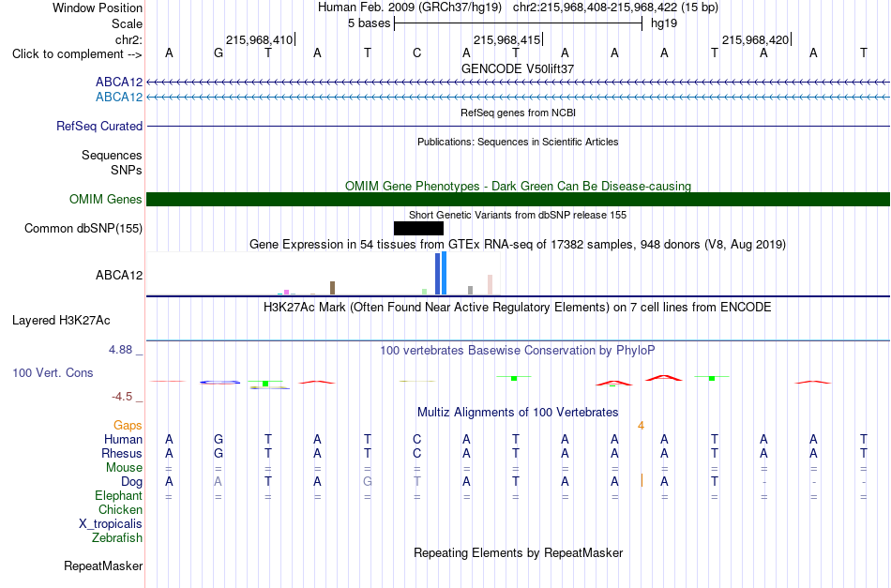Viewport: 891px width, 588px height.
Task: Click the orange '4' gap count
Action: pos(641,426)
